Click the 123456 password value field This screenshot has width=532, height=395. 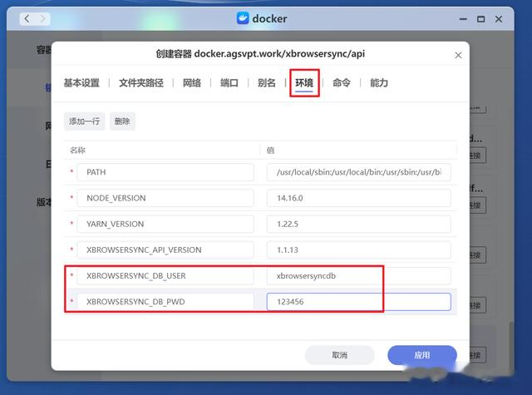pyautogui.click(x=358, y=302)
